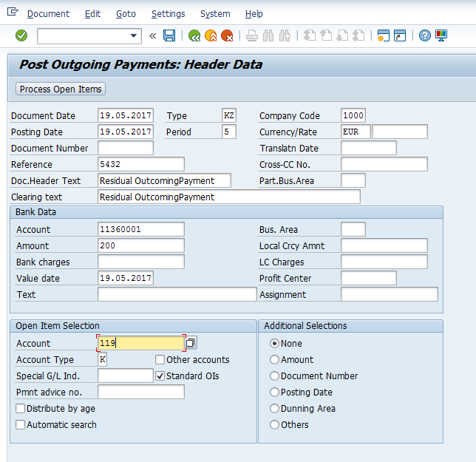
Task: Click the green Enter checkmark icon
Action: click(21, 35)
